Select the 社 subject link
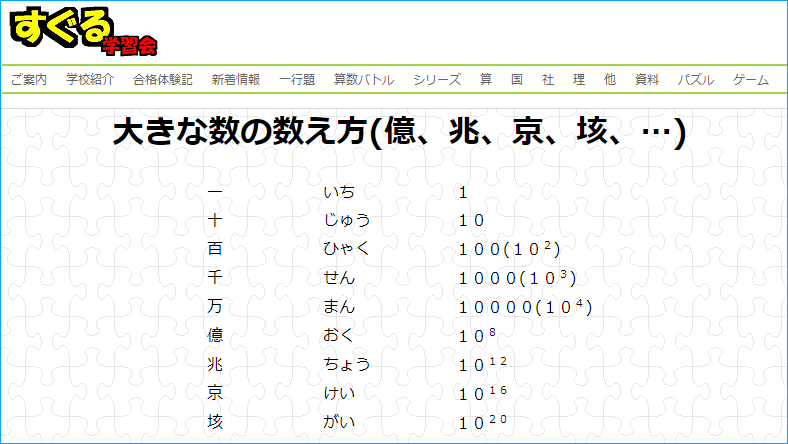Viewport: 788px width, 444px height. (x=548, y=79)
